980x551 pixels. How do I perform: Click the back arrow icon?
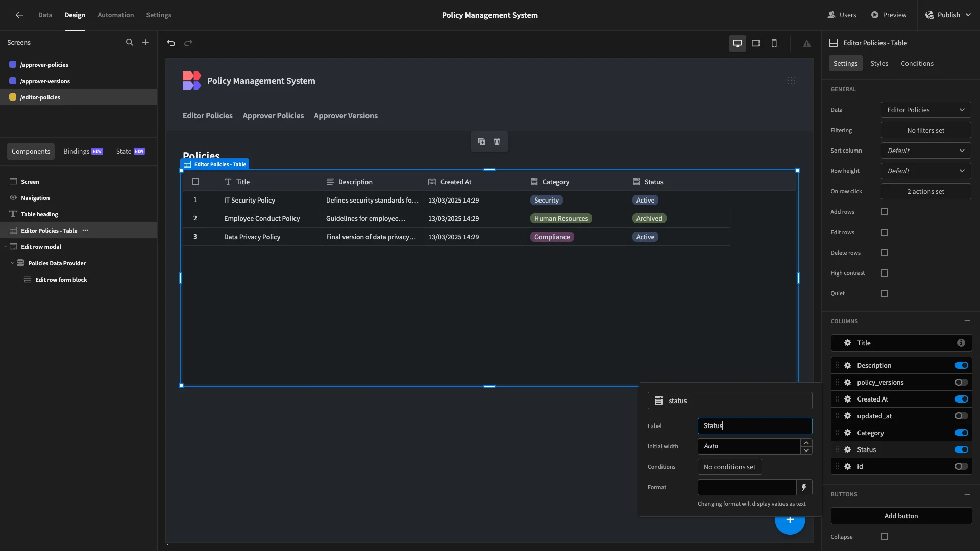click(x=19, y=15)
